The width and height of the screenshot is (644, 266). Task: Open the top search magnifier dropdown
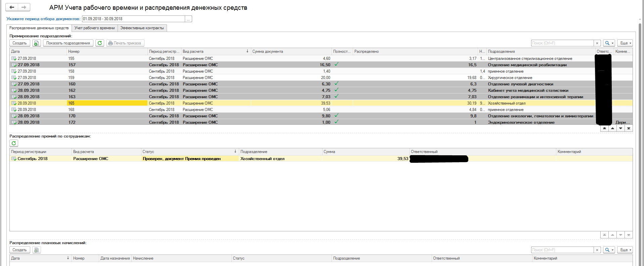[609, 43]
